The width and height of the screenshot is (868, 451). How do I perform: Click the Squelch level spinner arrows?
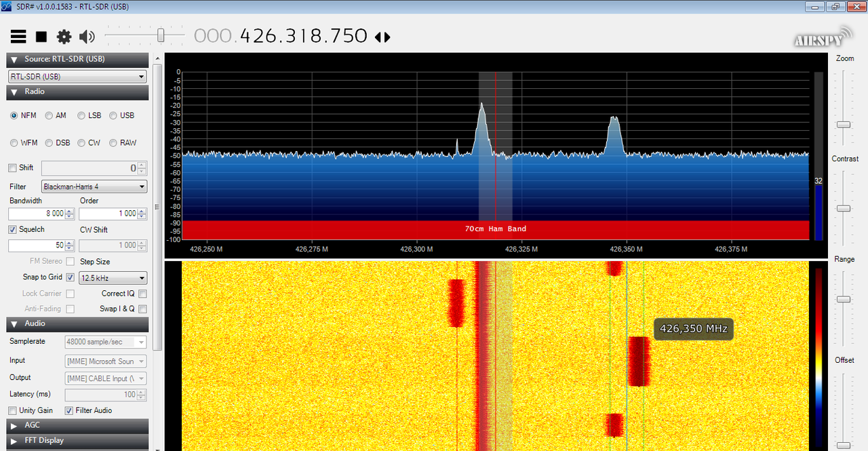tap(70, 246)
